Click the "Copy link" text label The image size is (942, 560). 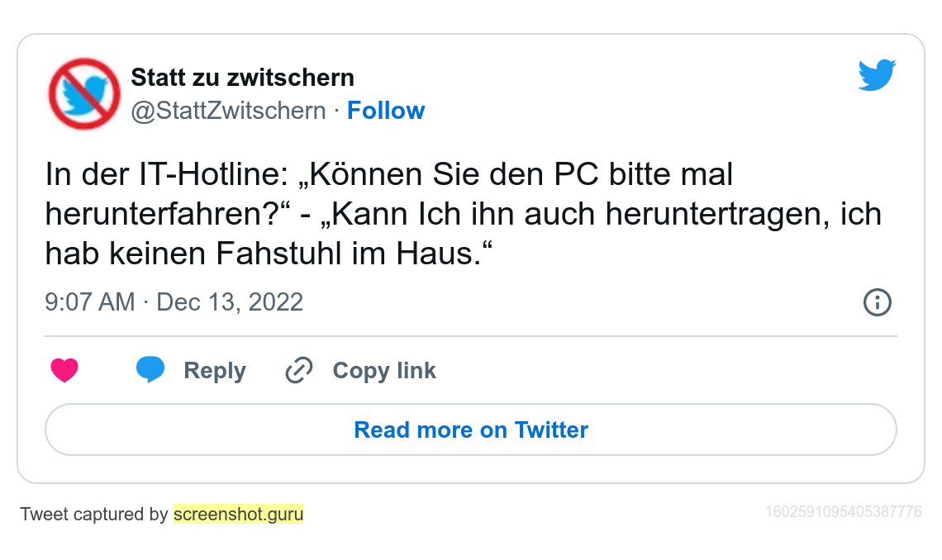[384, 371]
